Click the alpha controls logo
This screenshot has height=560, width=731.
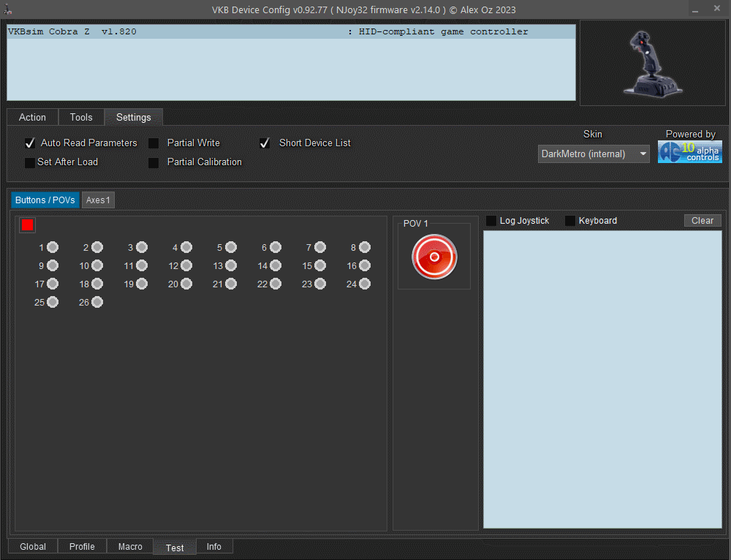click(x=689, y=152)
